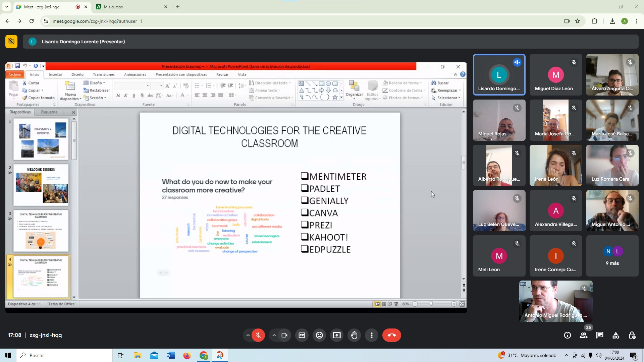The height and width of the screenshot is (362, 644).
Task: Expand audio settings arrow beside microphone
Action: (248, 335)
